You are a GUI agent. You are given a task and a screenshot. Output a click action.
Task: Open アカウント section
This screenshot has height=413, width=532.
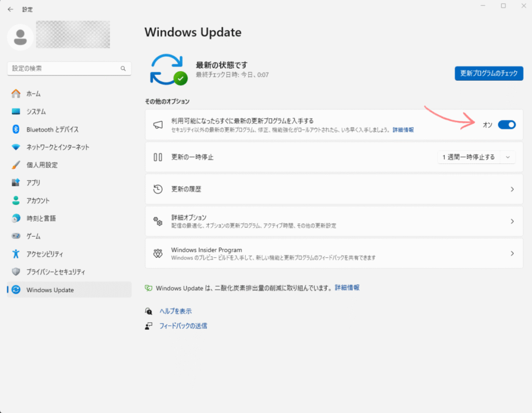pos(69,200)
